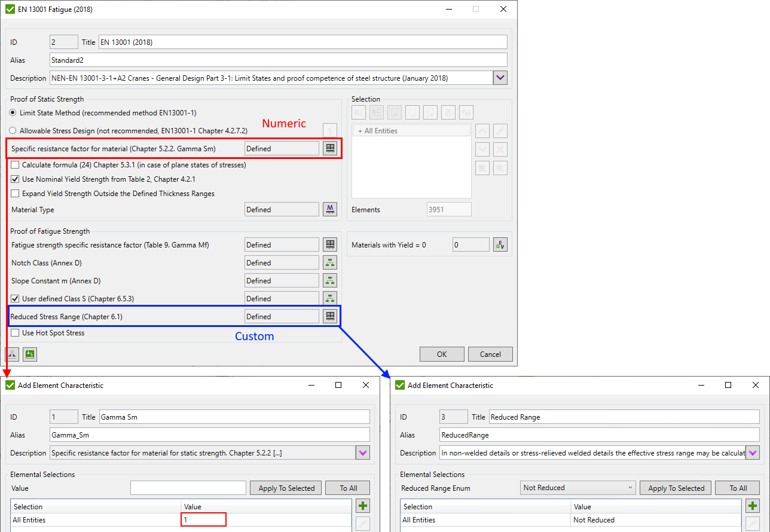Viewport: 770px width, 532px height.
Task: Click the green standard export icon at bottom left
Action: [29, 354]
